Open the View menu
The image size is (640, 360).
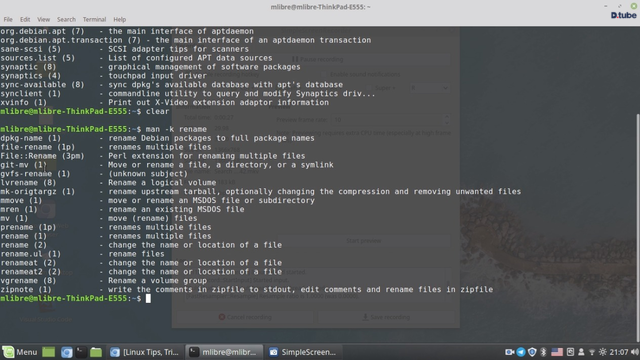pyautogui.click(x=43, y=19)
